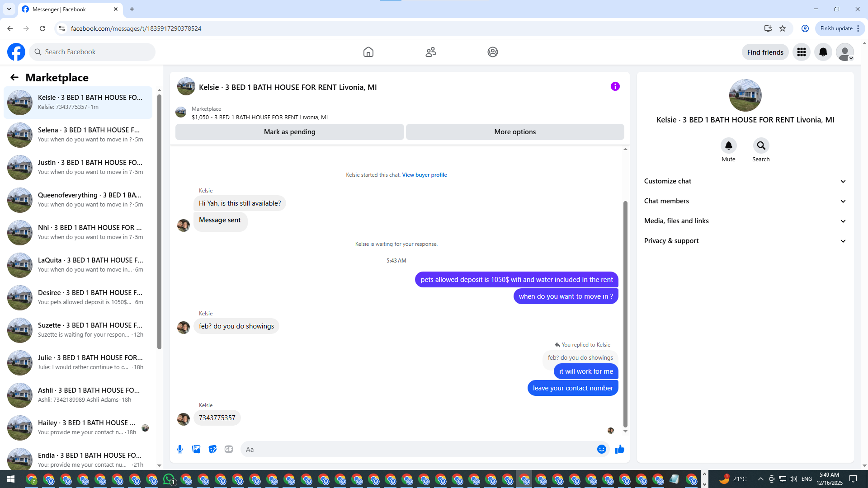Click More options button

(x=515, y=132)
